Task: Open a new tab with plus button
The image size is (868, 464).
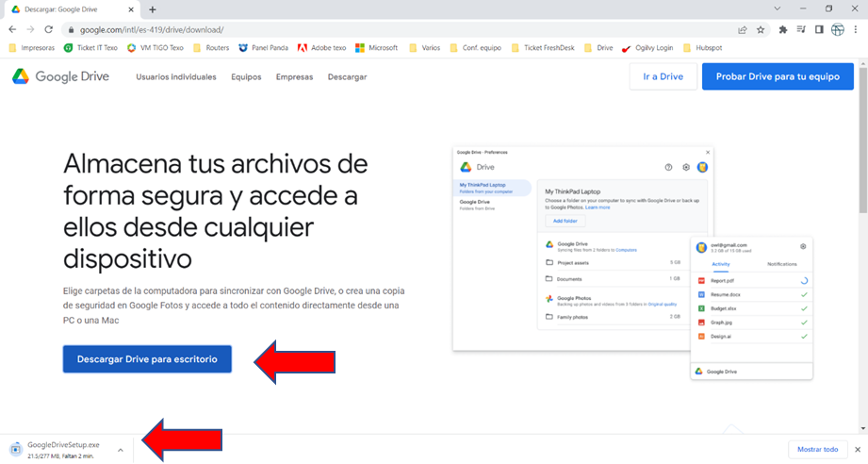Action: [x=153, y=9]
